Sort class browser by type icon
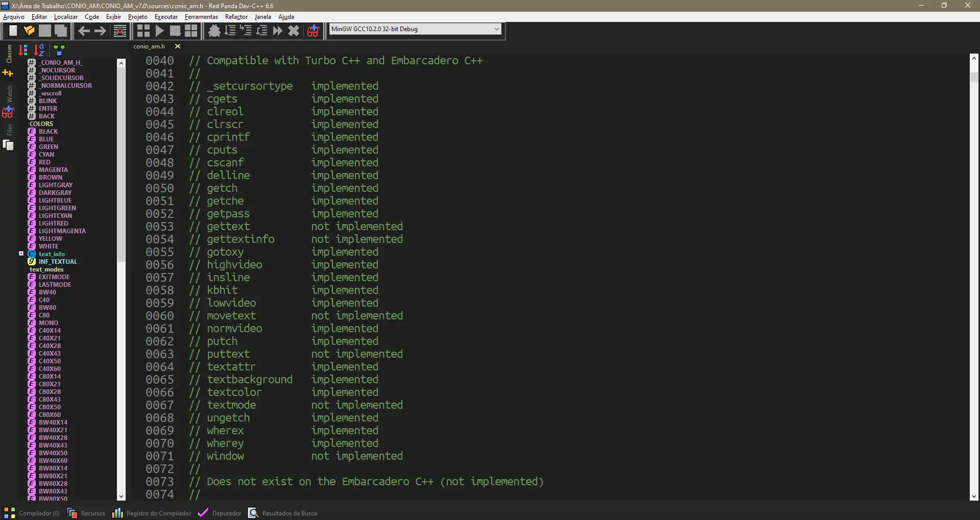Viewport: 980px width, 520px height. [x=23, y=50]
